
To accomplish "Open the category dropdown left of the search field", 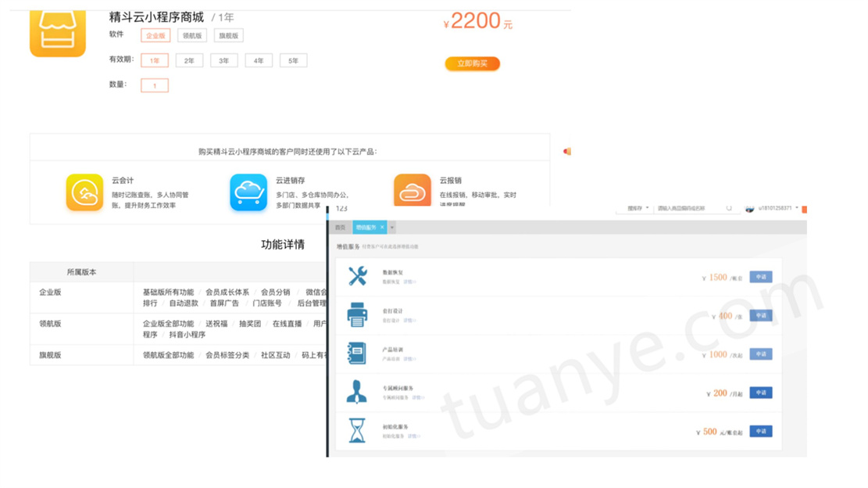I will [x=636, y=208].
